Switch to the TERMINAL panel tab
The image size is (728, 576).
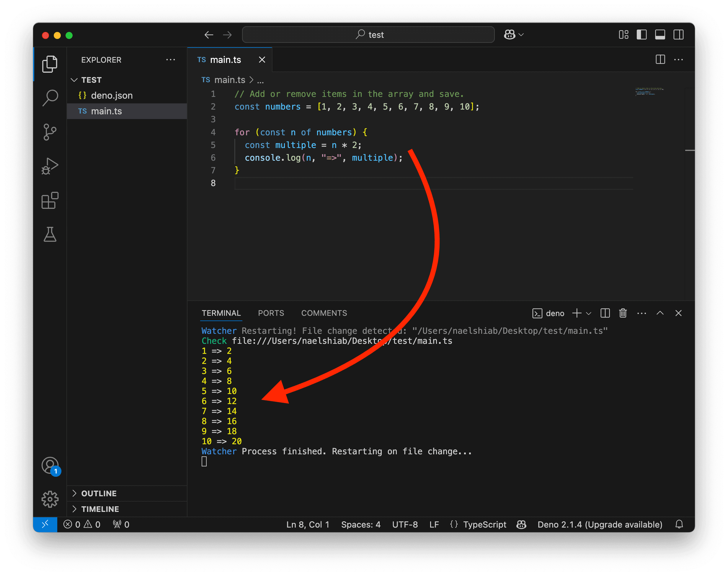click(x=221, y=313)
